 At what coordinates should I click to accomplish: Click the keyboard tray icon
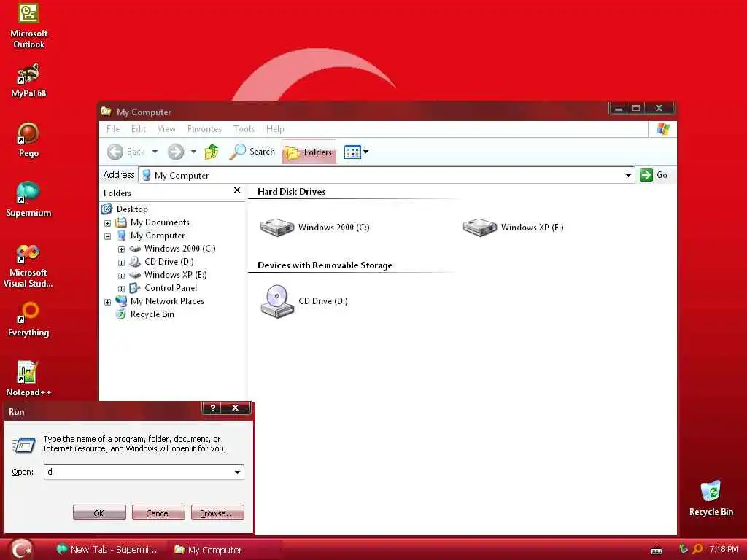[x=656, y=551]
